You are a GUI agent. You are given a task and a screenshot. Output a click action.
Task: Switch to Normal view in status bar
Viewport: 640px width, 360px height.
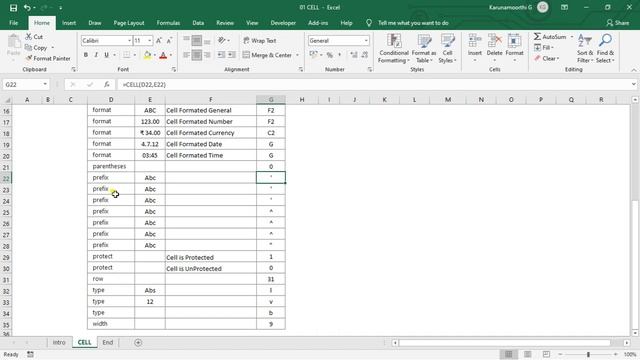[x=509, y=354]
